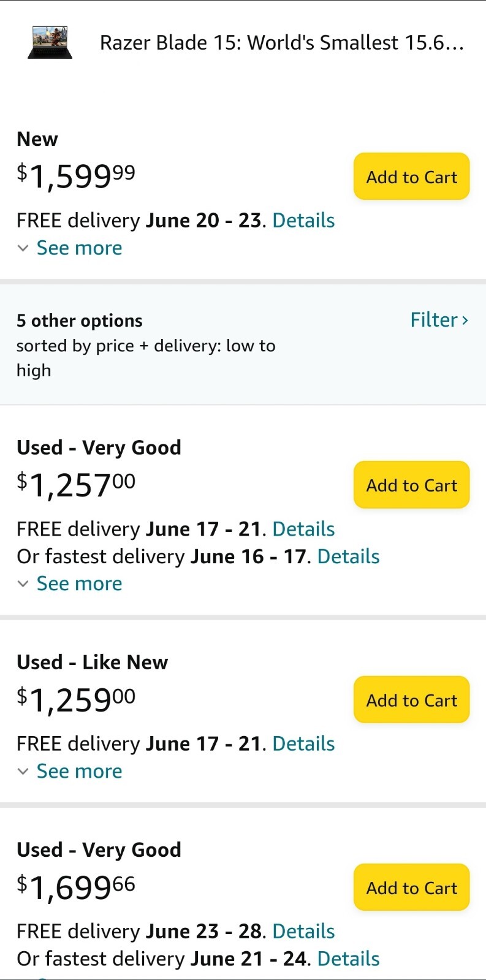Screen dimensions: 486x980
Task: Open the Razer Blade 15 laptop thumbnail
Action: pos(50,42)
